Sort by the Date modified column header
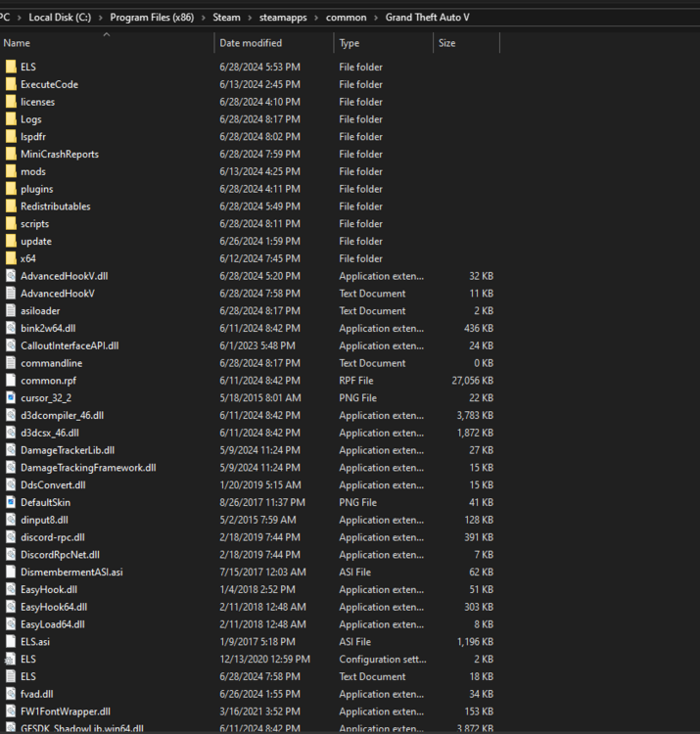700x734 pixels. (x=274, y=43)
